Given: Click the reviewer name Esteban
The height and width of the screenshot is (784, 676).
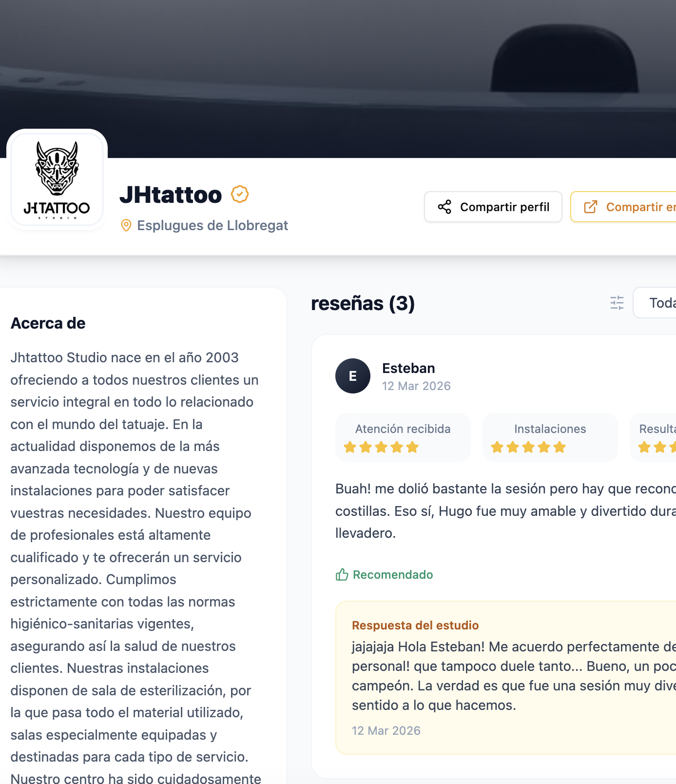Looking at the screenshot, I should 408,368.
